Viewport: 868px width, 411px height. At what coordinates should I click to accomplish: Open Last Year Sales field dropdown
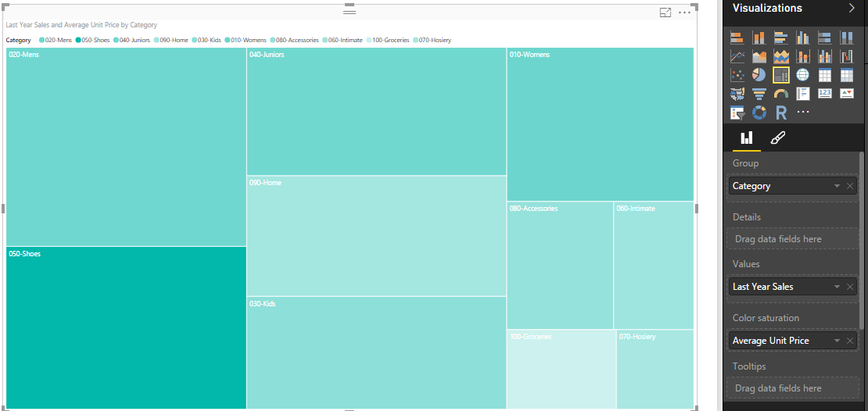[x=837, y=287]
